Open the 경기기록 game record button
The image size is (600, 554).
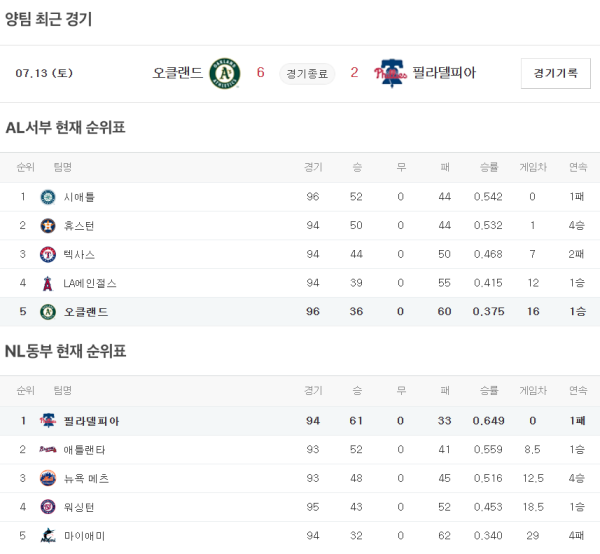tap(555, 73)
